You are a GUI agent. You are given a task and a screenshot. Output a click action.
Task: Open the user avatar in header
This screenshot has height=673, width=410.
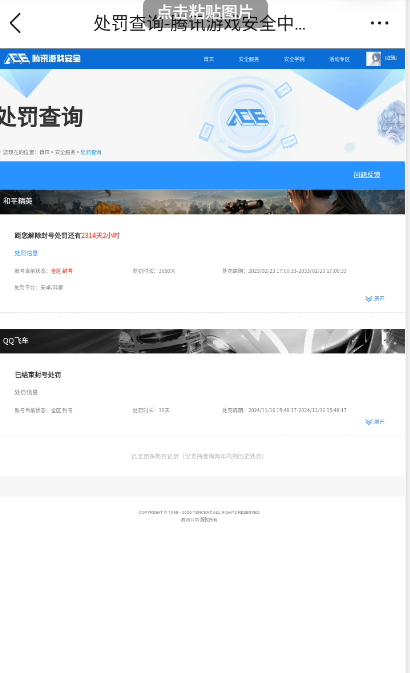tap(373, 59)
